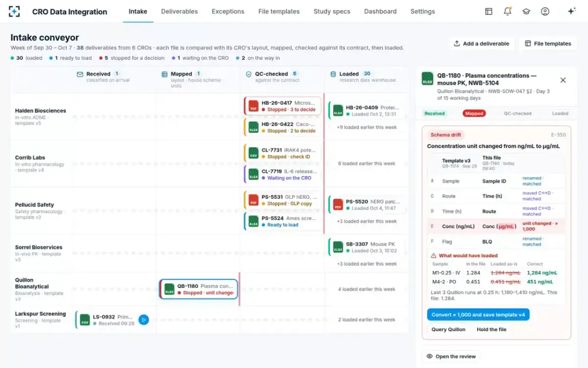Open the Settings tab
588x368 pixels.
point(422,11)
